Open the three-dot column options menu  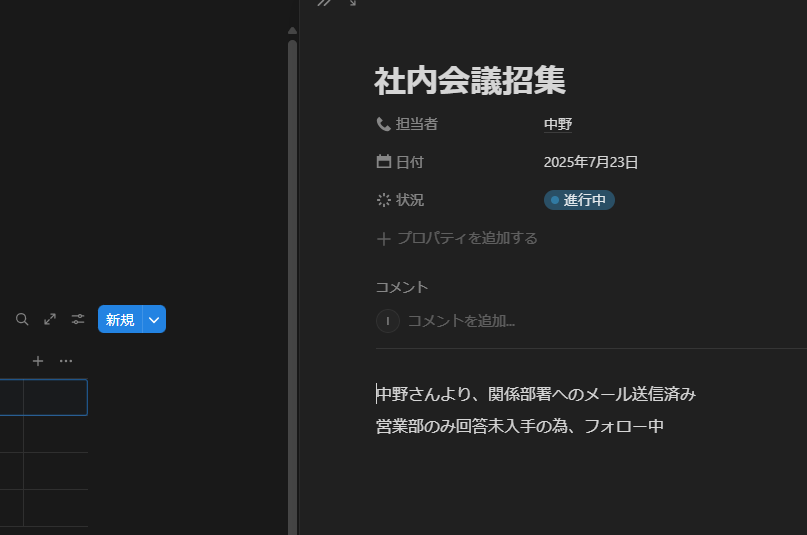click(x=66, y=361)
